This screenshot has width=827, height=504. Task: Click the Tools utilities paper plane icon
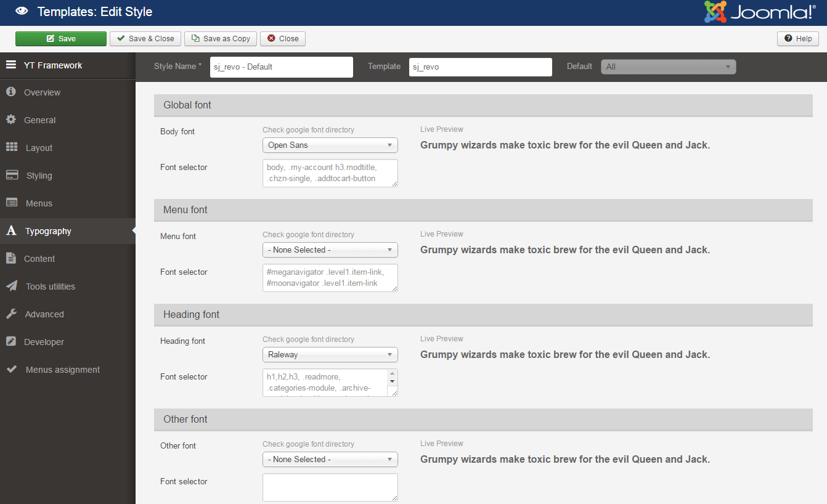point(12,286)
